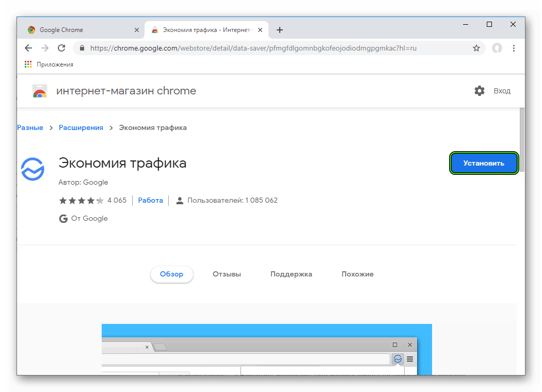Click the page vertical scrollbar thumb
The height and width of the screenshot is (392, 542).
pos(522,140)
